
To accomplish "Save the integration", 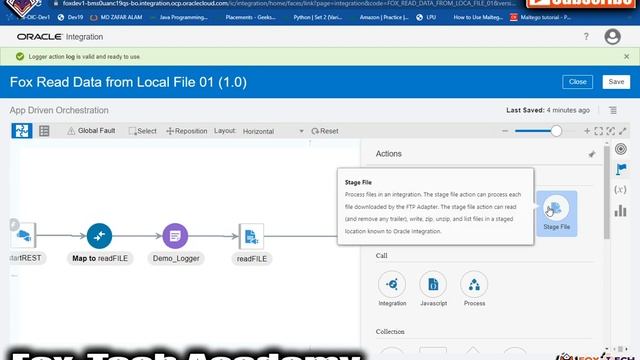I will 616,82.
